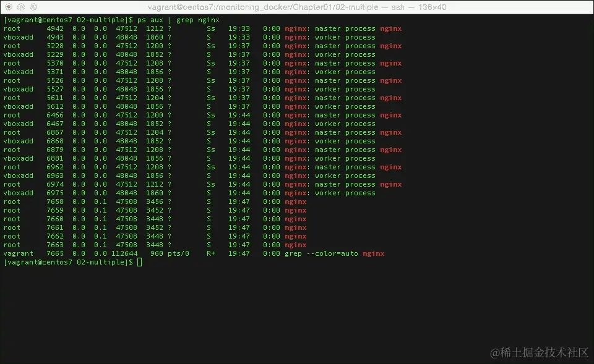Select PID 6962 in the process list
Image resolution: width=594 pixels, height=364 pixels.
[55, 167]
